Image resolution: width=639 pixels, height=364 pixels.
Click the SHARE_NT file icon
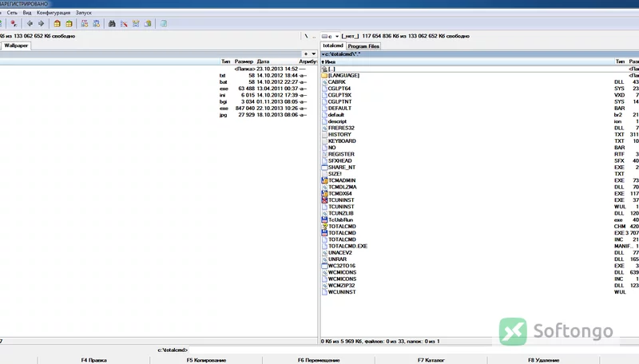[x=324, y=168]
